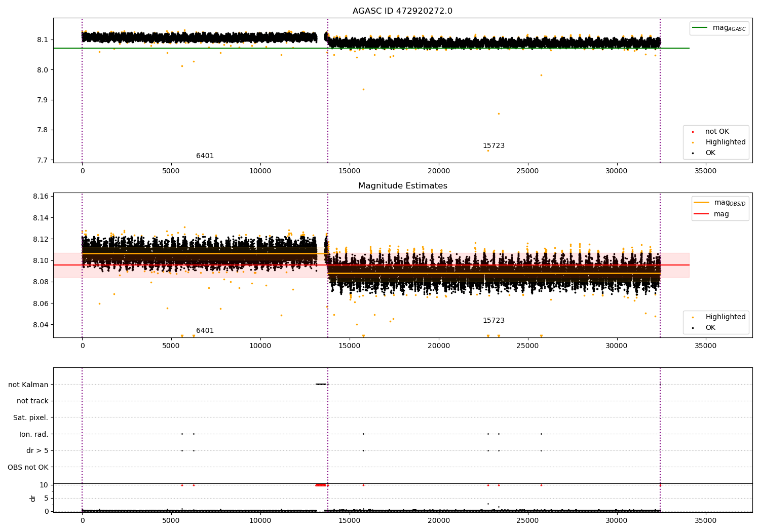Select 'OK' in the middle plot legend

710,328
